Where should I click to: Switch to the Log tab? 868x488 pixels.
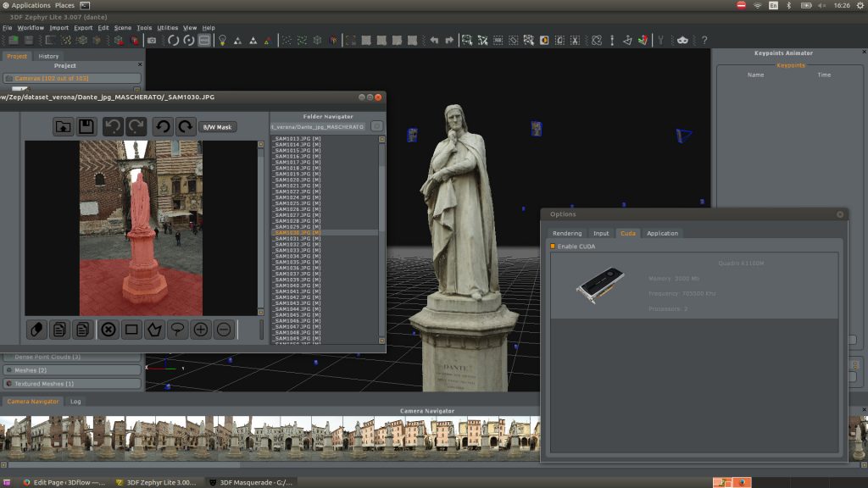click(x=75, y=402)
